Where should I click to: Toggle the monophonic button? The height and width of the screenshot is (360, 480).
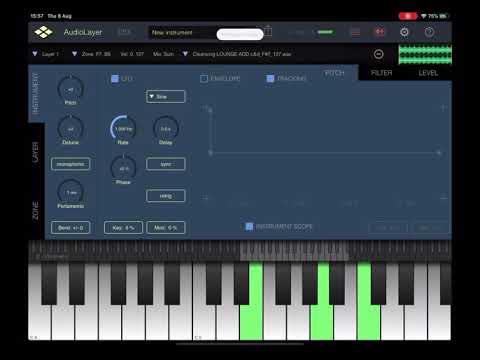tap(70, 164)
